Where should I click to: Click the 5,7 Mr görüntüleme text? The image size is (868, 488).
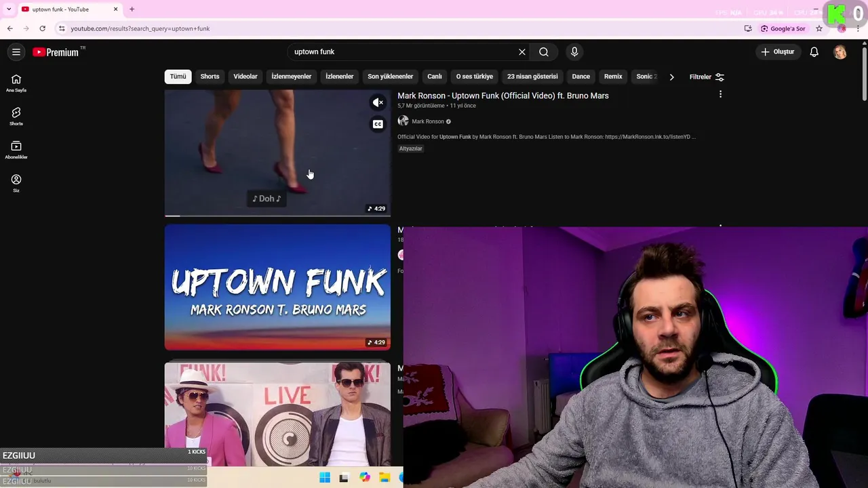pyautogui.click(x=421, y=106)
